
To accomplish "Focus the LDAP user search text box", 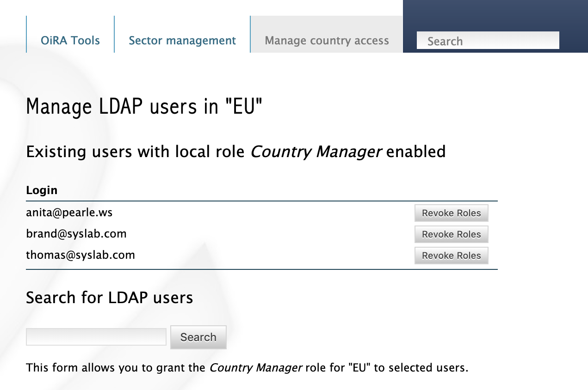I will pyautogui.click(x=96, y=337).
